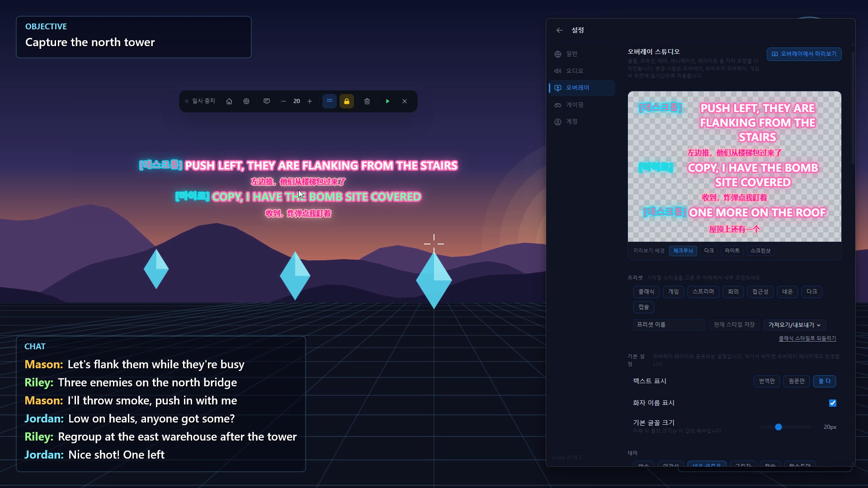
Task: Select 체크무늬 preview background
Action: pos(683,251)
